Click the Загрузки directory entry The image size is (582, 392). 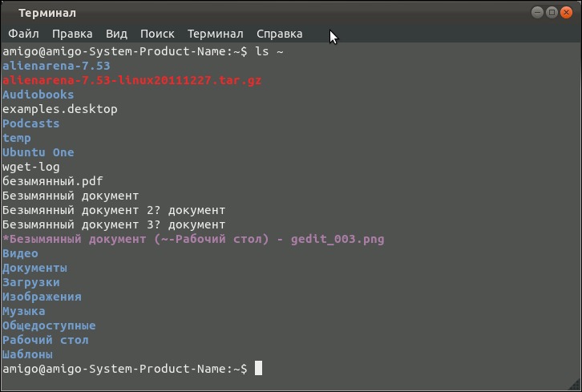(x=30, y=282)
